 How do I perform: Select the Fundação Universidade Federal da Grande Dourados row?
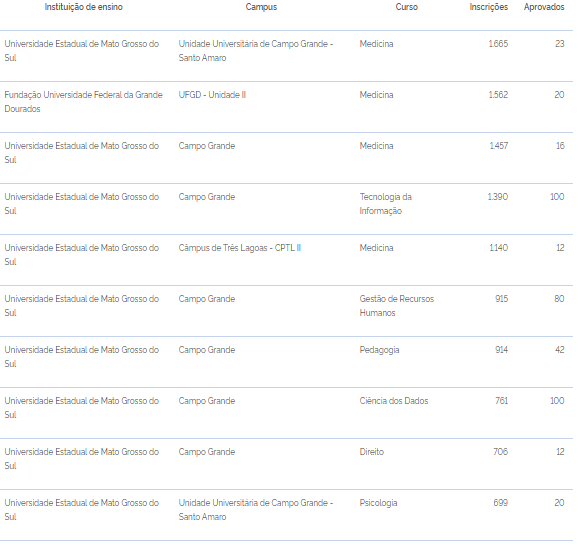[287, 107]
